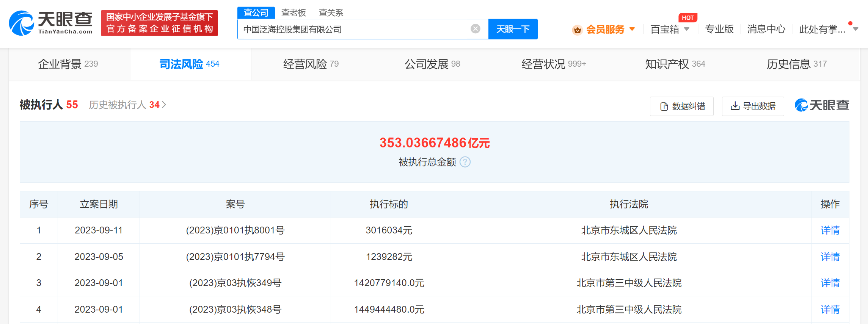Click the 此处有掌... account name
Viewport: 868px width, 324px height.
822,29
